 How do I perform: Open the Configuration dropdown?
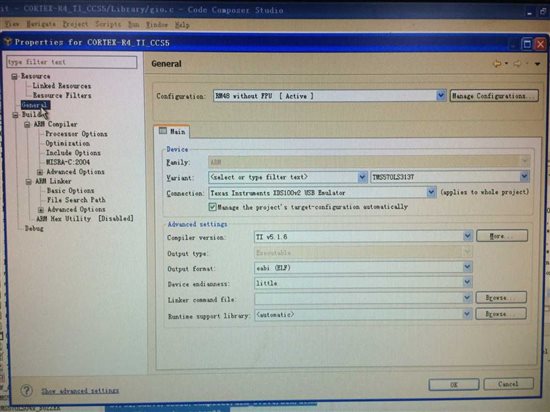(441, 95)
